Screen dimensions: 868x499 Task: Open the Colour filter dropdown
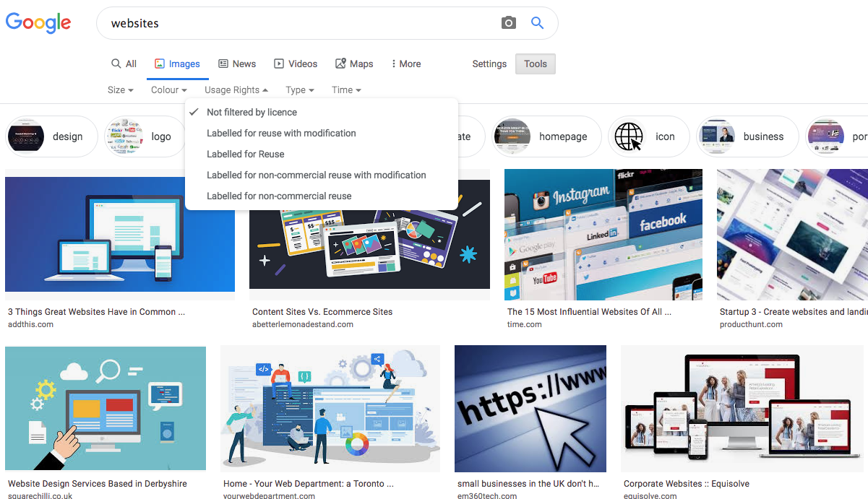(x=169, y=90)
